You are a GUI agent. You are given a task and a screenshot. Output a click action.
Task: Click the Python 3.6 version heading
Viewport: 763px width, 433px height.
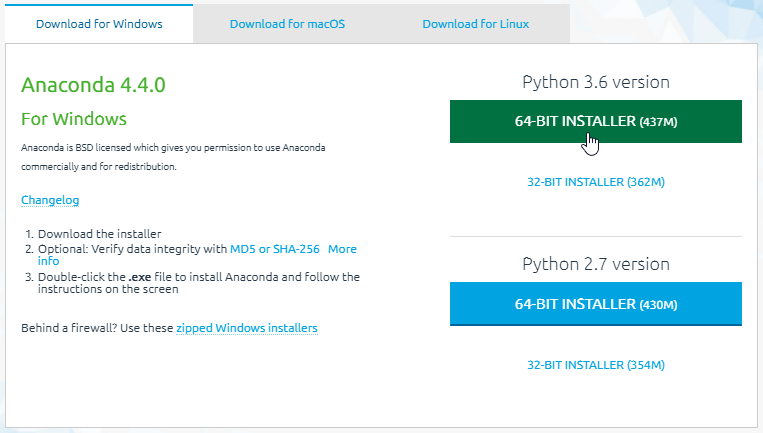[x=596, y=82]
